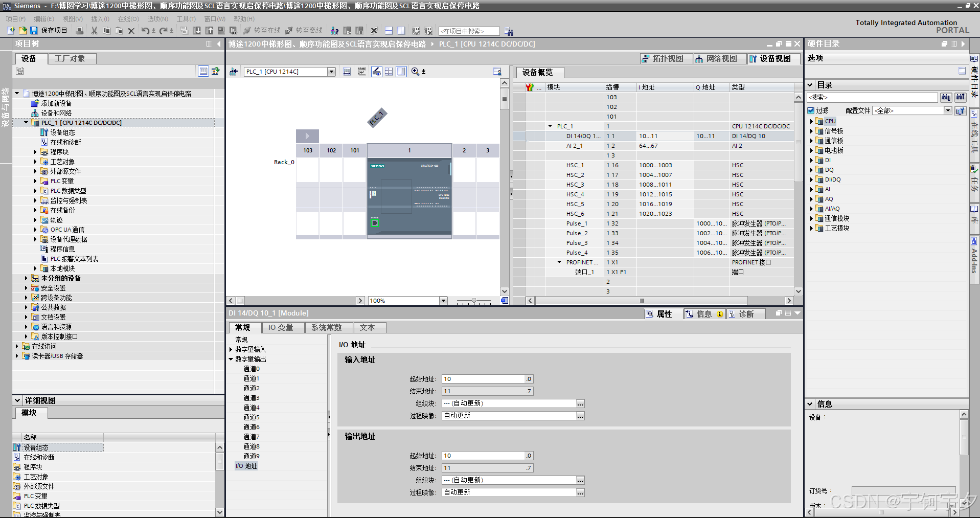Click browse button for output 过程映像
980x518 pixels.
click(580, 493)
